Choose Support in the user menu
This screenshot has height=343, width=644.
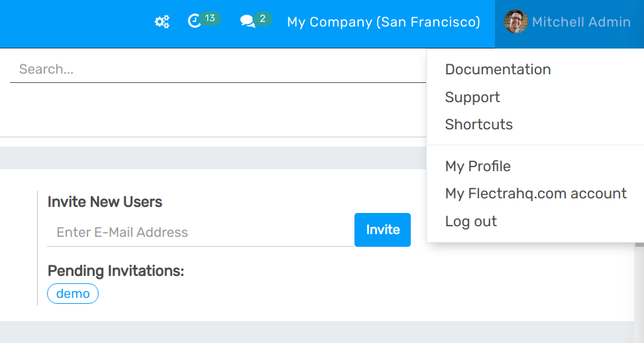pos(472,98)
